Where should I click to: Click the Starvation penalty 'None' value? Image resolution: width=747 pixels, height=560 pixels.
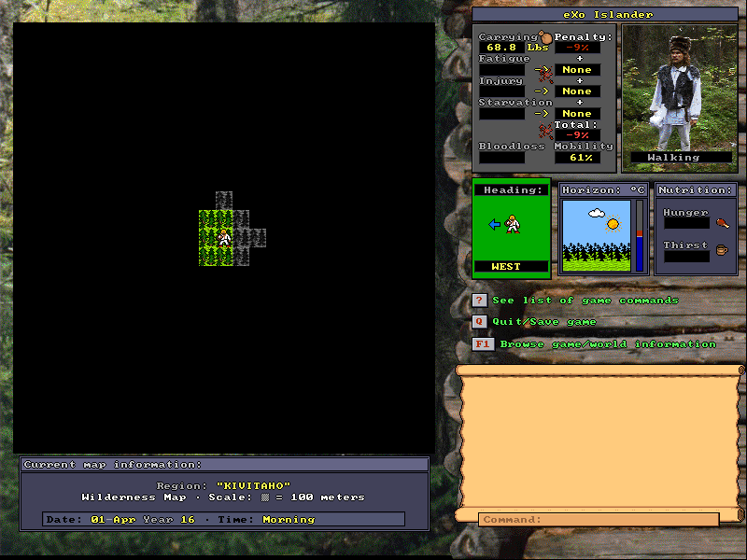pyautogui.click(x=577, y=113)
